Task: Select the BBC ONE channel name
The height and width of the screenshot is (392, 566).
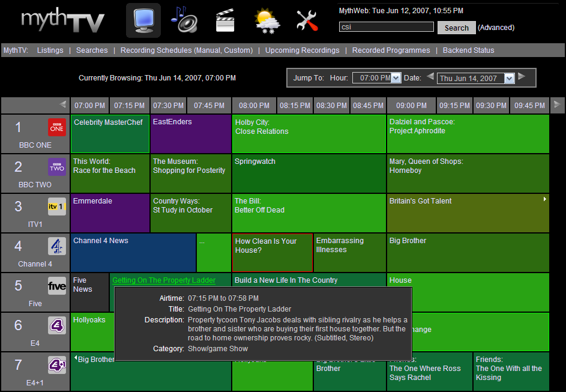Action: 35,145
